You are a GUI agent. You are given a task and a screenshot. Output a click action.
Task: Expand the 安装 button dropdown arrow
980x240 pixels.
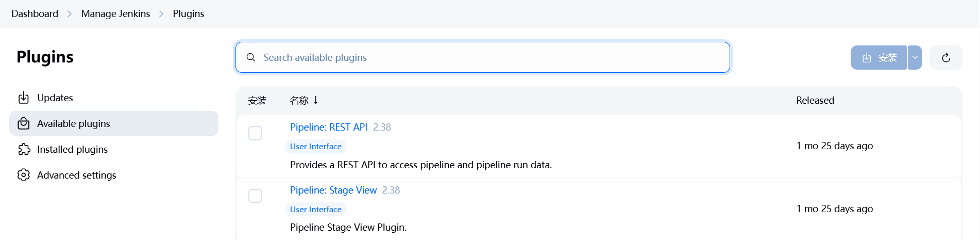[915, 58]
